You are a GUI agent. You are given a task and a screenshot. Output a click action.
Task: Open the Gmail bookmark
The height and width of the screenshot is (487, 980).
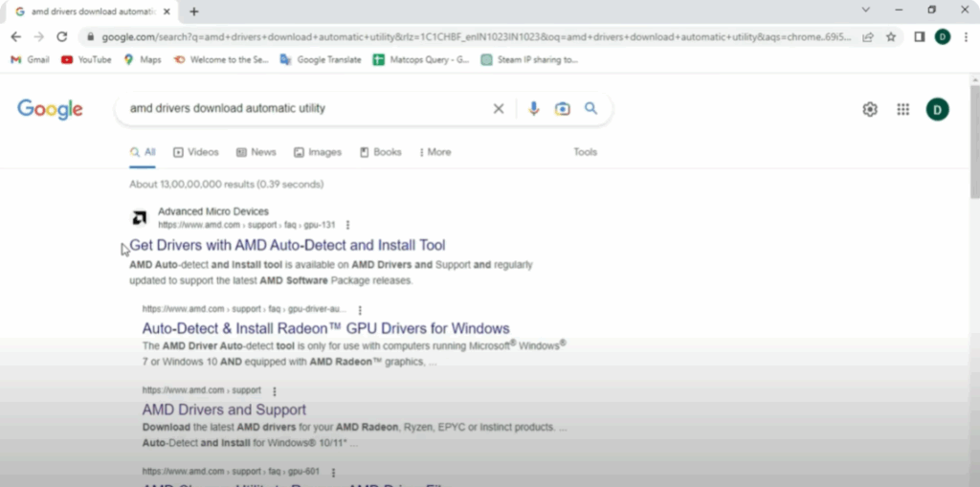tap(30, 60)
